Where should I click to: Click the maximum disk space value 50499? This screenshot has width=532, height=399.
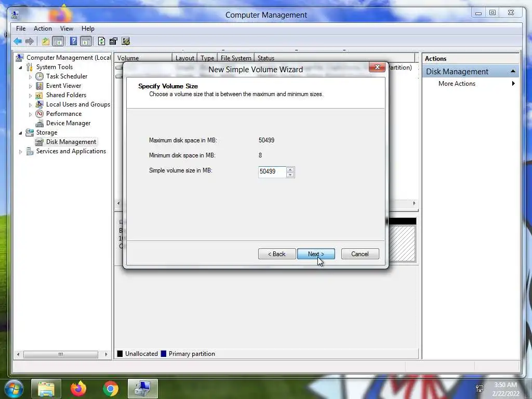pos(267,140)
